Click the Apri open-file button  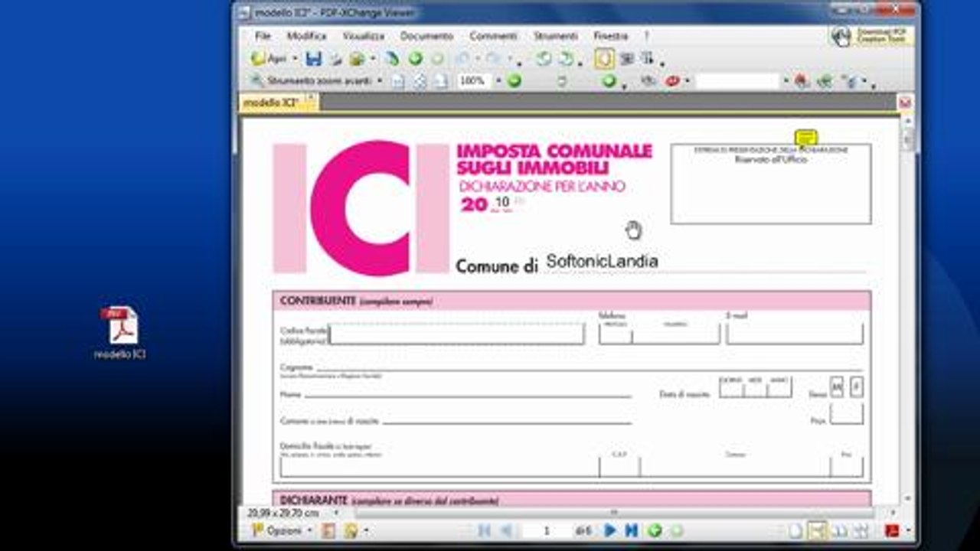click(269, 59)
